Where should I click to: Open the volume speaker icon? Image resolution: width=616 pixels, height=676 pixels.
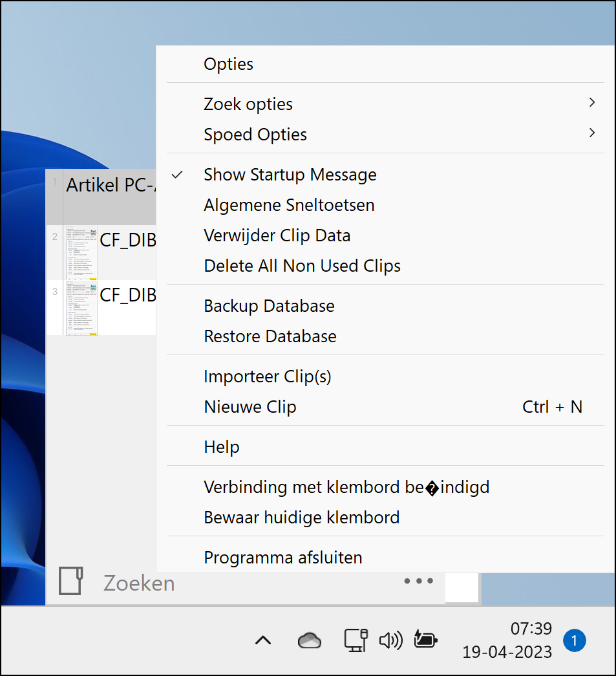tap(390, 640)
